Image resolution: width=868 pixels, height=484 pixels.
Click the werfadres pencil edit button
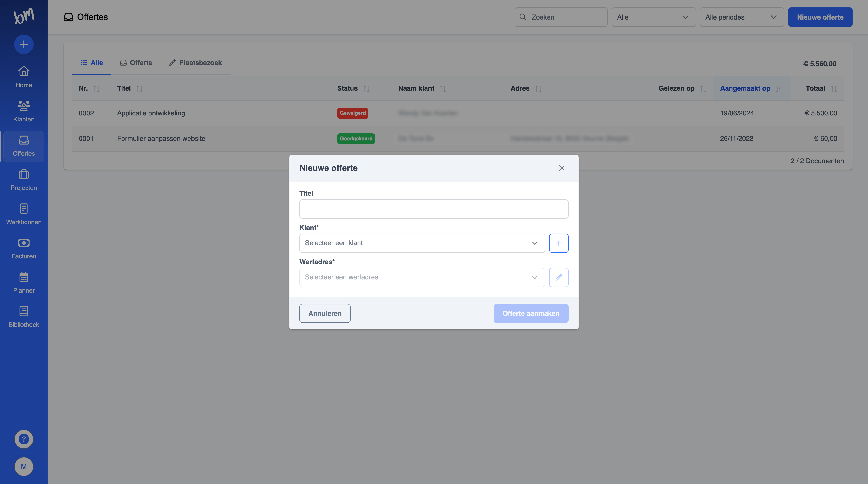pos(558,277)
